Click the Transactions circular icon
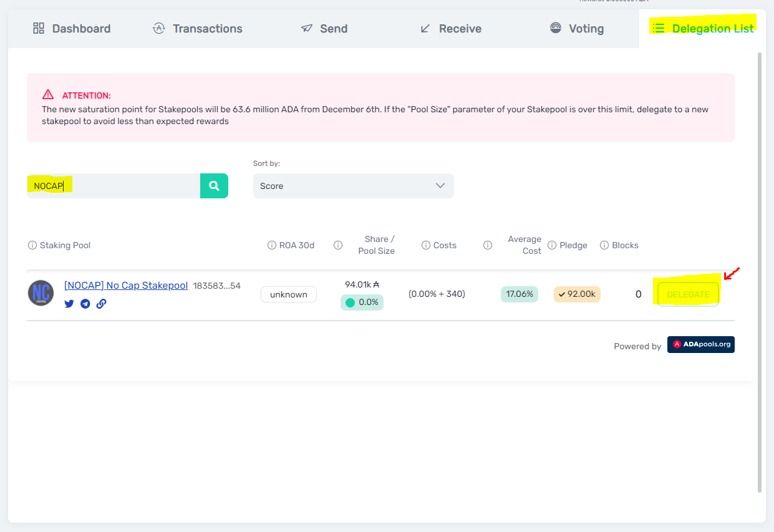The width and height of the screenshot is (774, 532). (x=159, y=28)
